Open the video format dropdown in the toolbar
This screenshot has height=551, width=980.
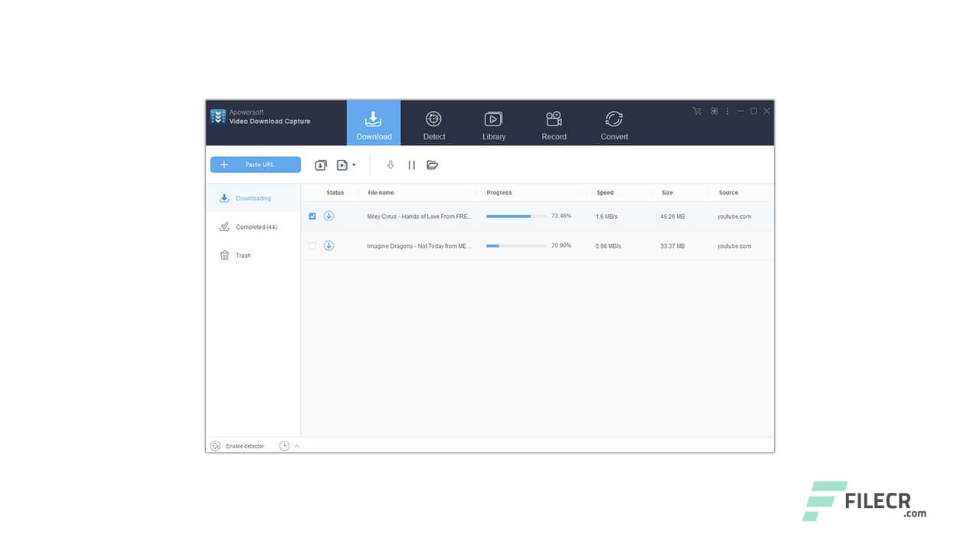coord(345,165)
